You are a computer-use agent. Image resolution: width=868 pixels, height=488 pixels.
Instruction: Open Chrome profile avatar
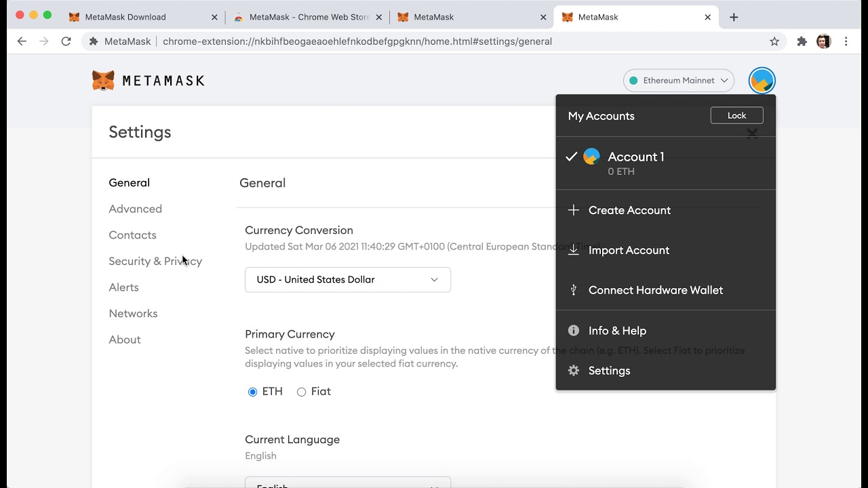click(x=824, y=41)
